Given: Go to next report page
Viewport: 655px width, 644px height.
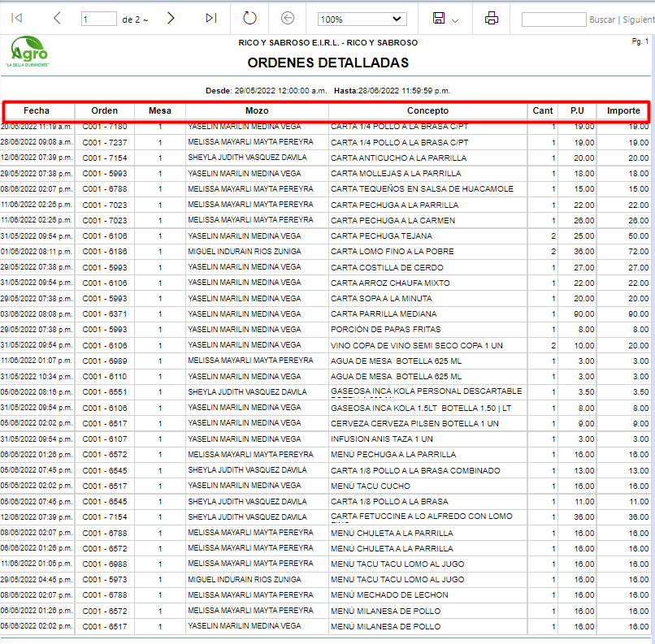Looking at the screenshot, I should click(171, 18).
